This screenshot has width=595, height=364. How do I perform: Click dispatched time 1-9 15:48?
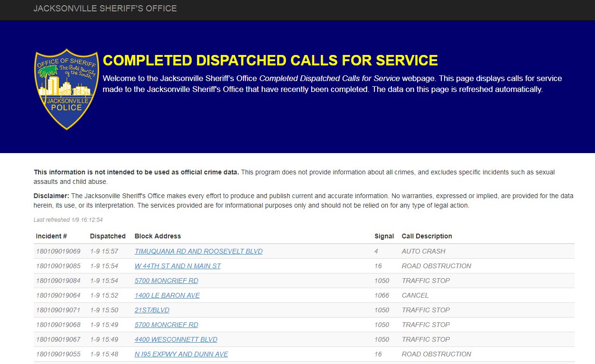(104, 354)
